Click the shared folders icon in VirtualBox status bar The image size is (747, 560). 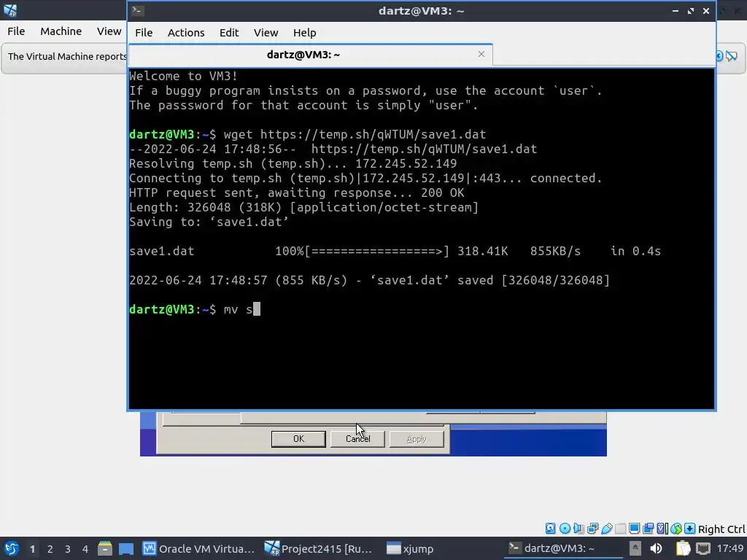coord(620,528)
